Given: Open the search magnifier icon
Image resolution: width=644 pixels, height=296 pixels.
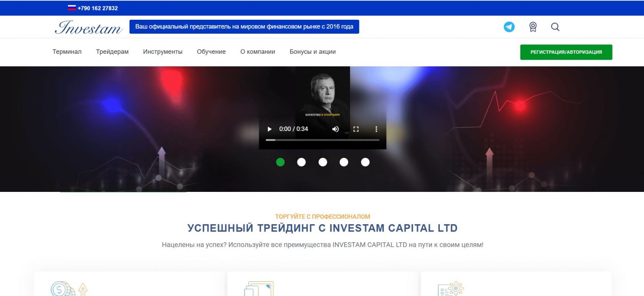Looking at the screenshot, I should tap(555, 27).
